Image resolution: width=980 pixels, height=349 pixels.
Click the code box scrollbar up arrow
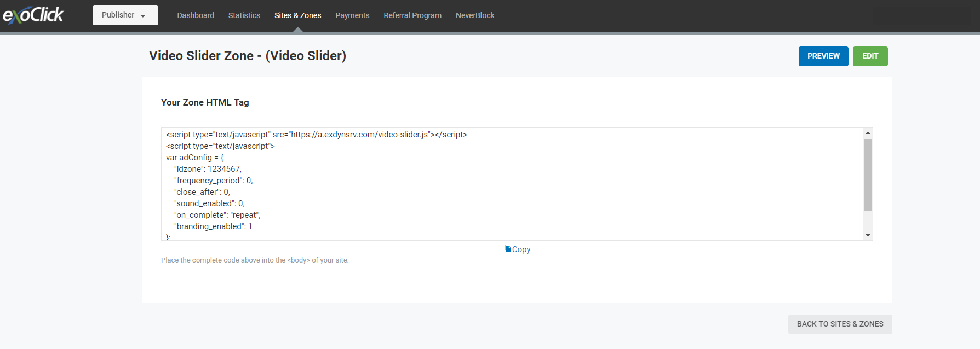pos(868,133)
